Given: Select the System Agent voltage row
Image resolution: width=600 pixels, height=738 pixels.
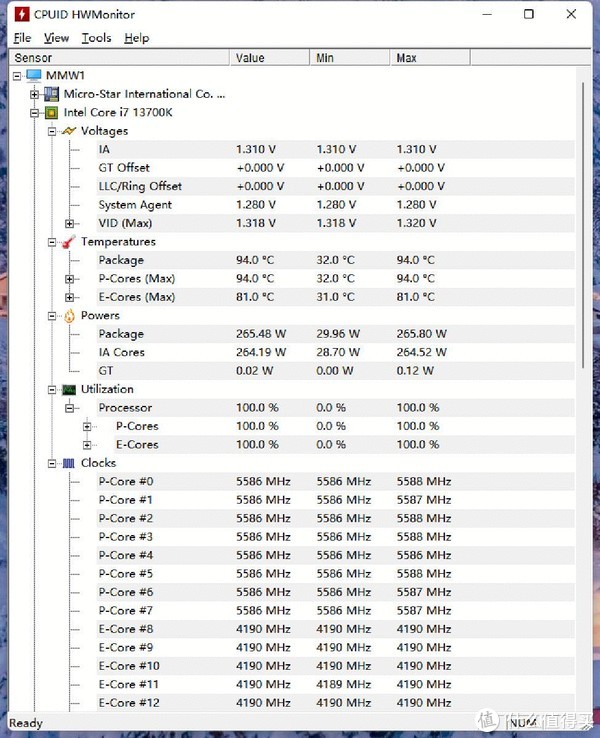Looking at the screenshot, I should (336, 205).
